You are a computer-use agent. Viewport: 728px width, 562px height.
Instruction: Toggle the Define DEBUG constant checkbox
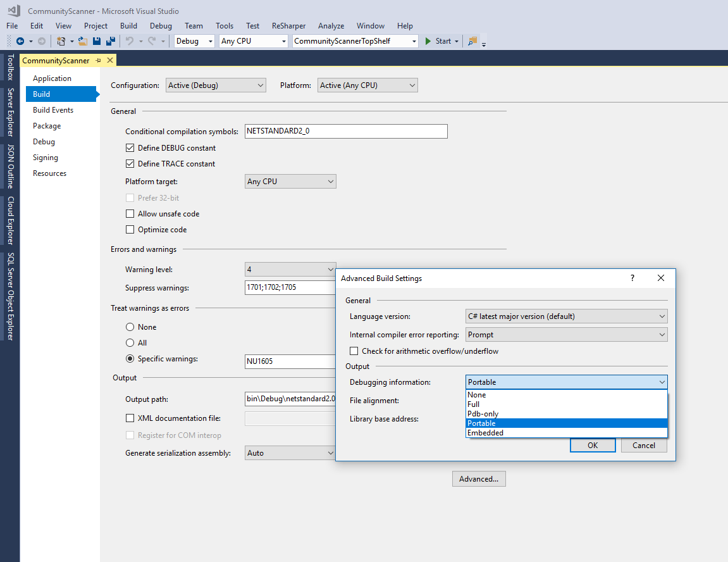click(130, 147)
